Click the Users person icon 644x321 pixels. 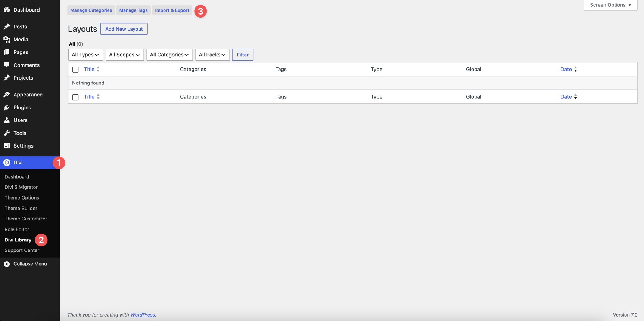[7, 120]
